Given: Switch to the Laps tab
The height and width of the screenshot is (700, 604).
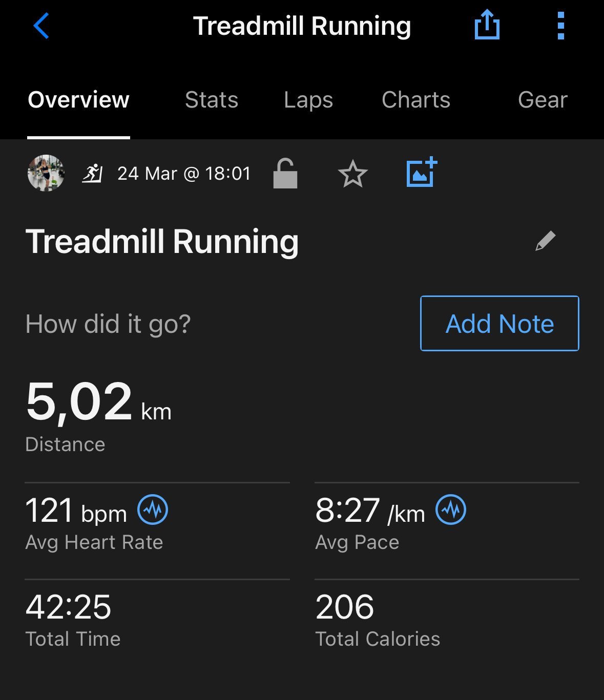Looking at the screenshot, I should pos(308,100).
